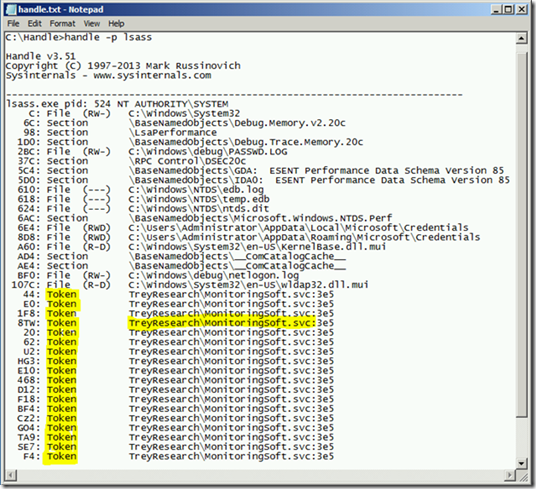
Task: Click the Token entry on row F4
Action: 62,457
